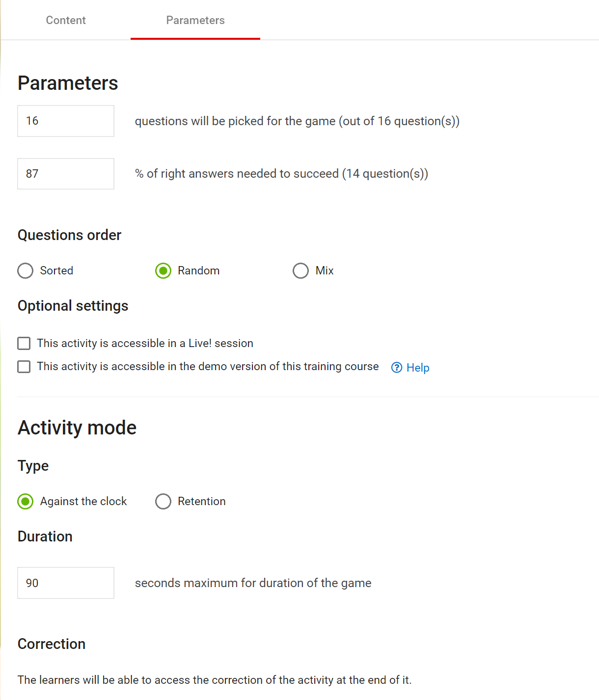Click the Live! session checkbox label
This screenshot has width=599, height=700.
point(145,343)
